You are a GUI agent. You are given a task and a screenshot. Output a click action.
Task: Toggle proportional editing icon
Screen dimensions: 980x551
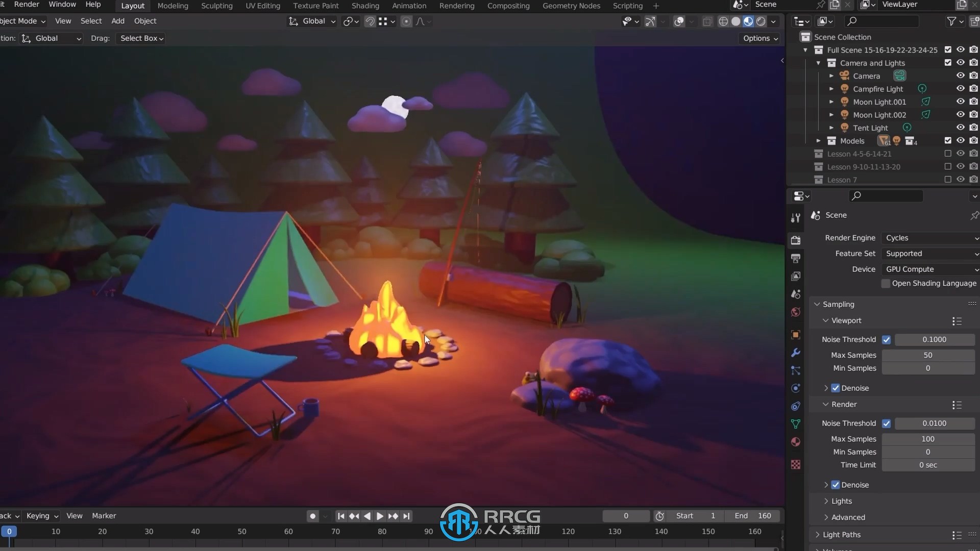pos(406,21)
